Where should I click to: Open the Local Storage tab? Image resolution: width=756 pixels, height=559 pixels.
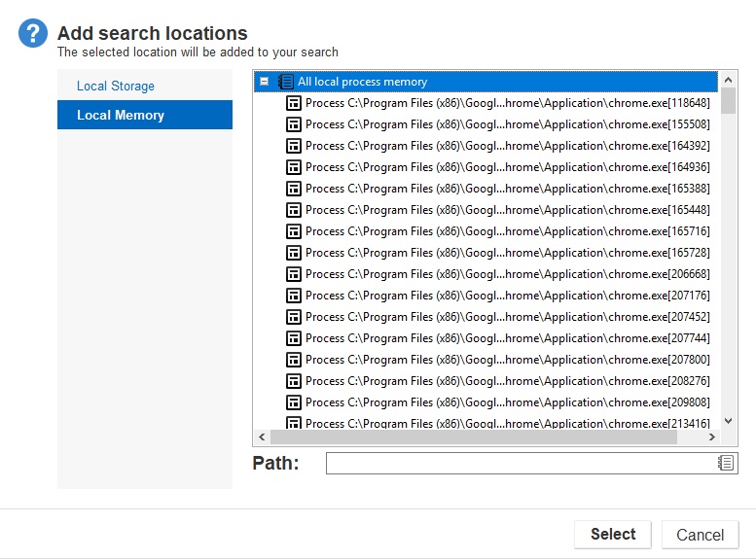click(x=116, y=86)
